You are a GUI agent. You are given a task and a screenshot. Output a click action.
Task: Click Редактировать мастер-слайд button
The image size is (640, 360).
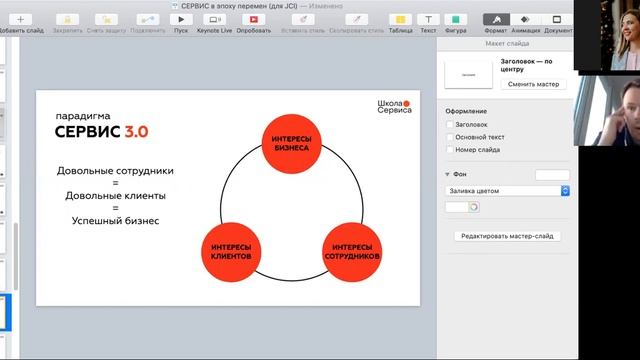click(x=507, y=236)
